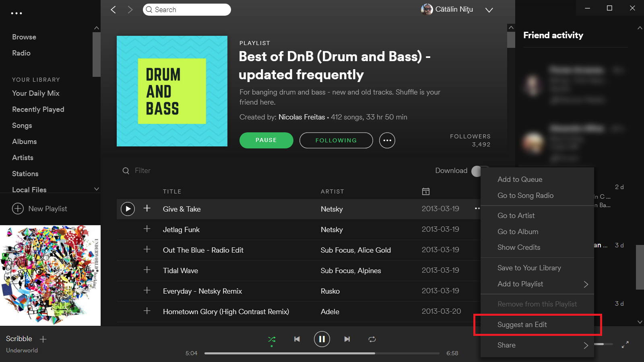Toggle shuffle in player bar

click(272, 339)
